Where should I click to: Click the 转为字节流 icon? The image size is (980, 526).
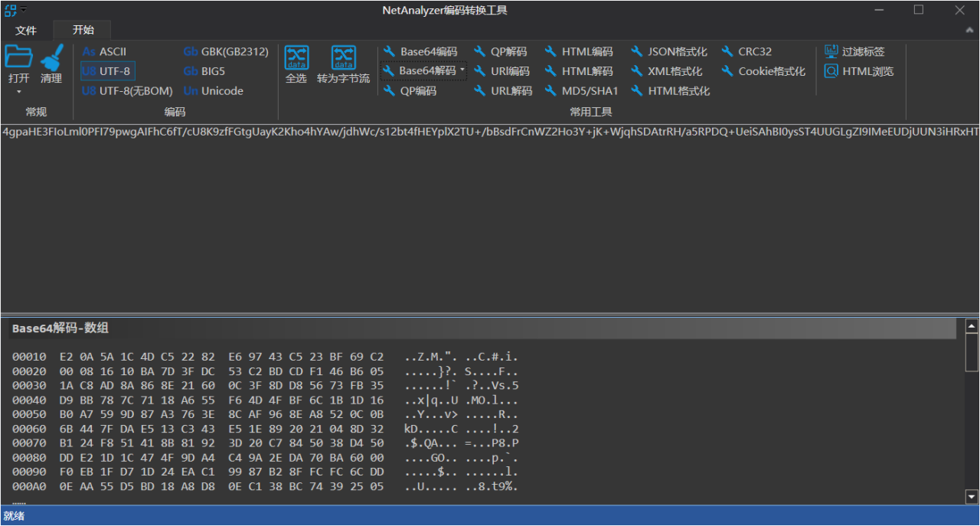pos(343,58)
